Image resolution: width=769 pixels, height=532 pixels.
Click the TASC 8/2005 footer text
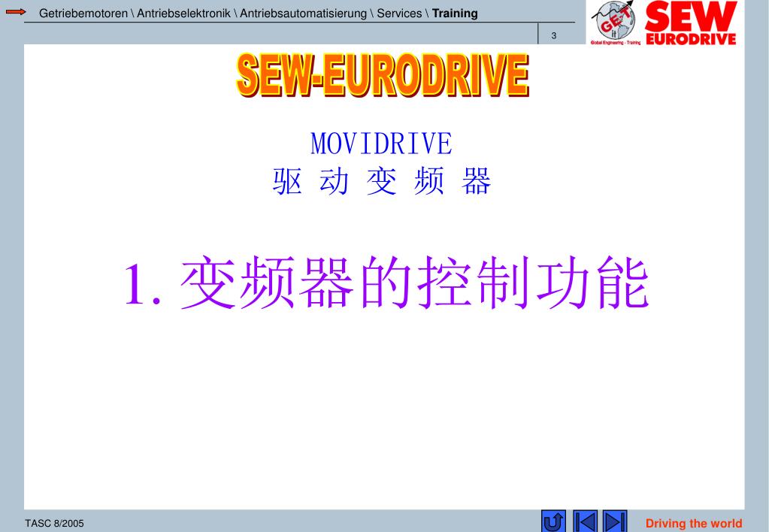click(x=54, y=524)
